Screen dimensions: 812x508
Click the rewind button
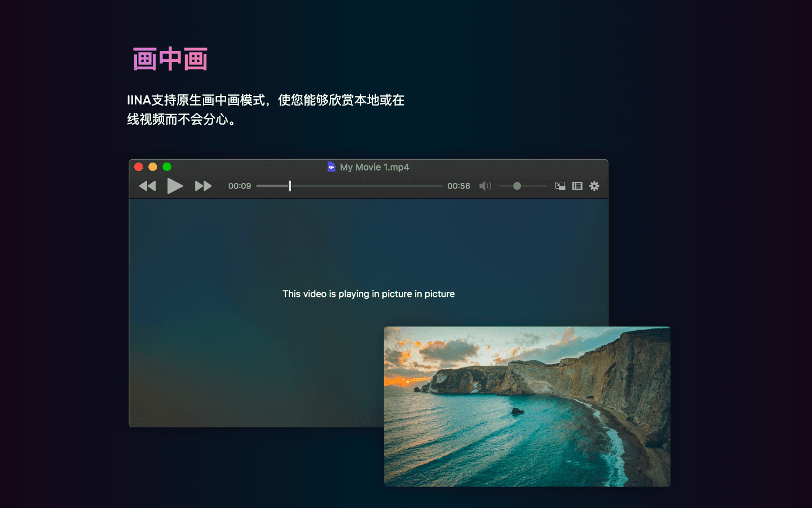pyautogui.click(x=147, y=186)
